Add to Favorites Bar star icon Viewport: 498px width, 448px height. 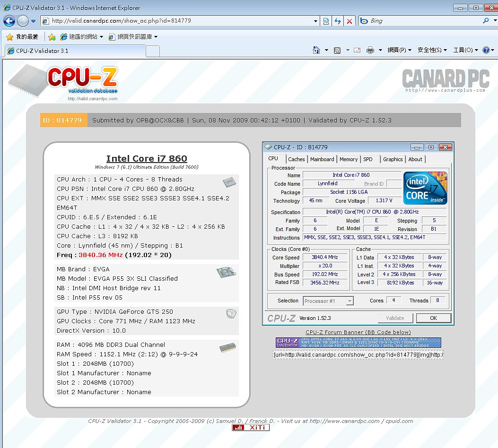52,37
